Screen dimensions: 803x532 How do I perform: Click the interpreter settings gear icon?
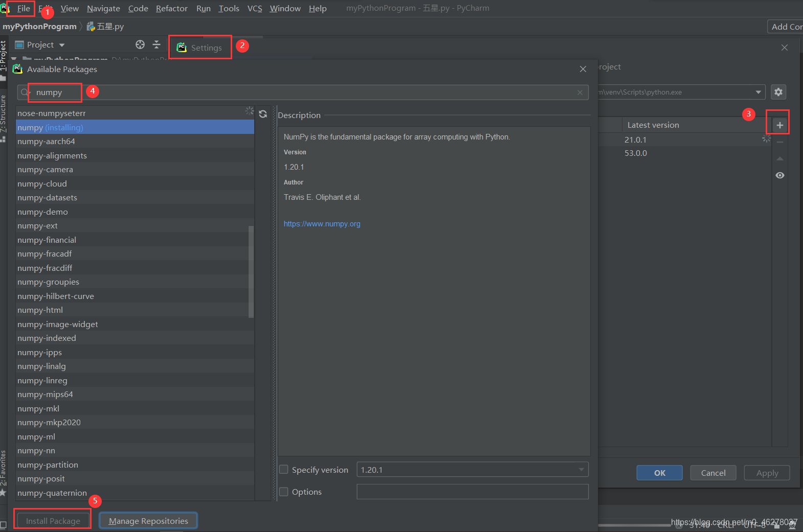[x=778, y=92]
